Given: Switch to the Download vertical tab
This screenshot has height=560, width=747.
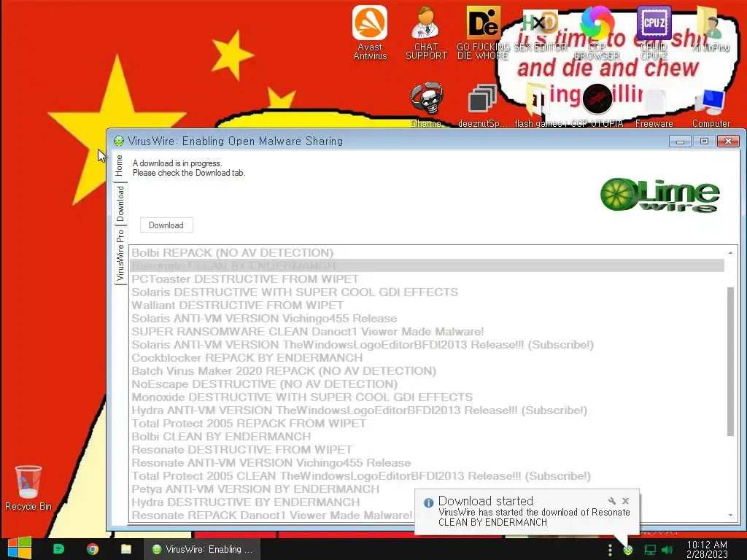Looking at the screenshot, I should 120,204.
